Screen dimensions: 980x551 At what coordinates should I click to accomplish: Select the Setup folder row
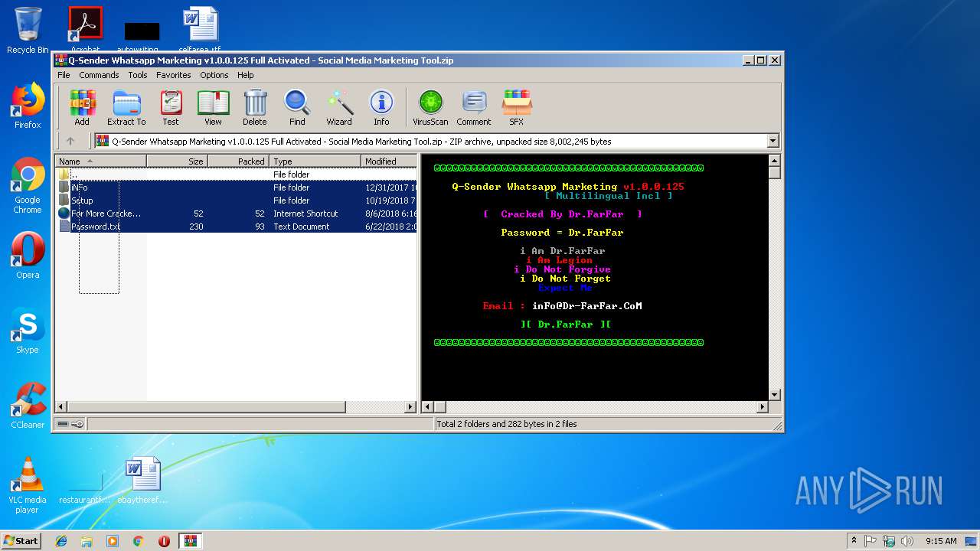237,201
